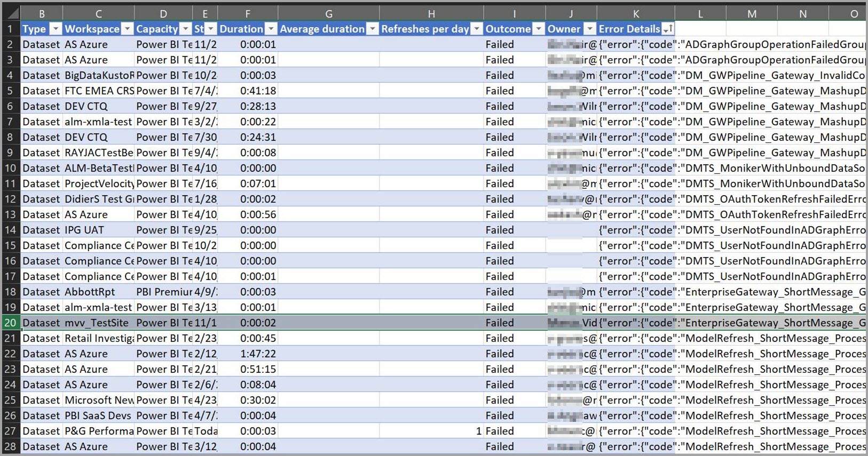Open the Outcome column filter dropdown
The width and height of the screenshot is (868, 456).
pos(539,29)
